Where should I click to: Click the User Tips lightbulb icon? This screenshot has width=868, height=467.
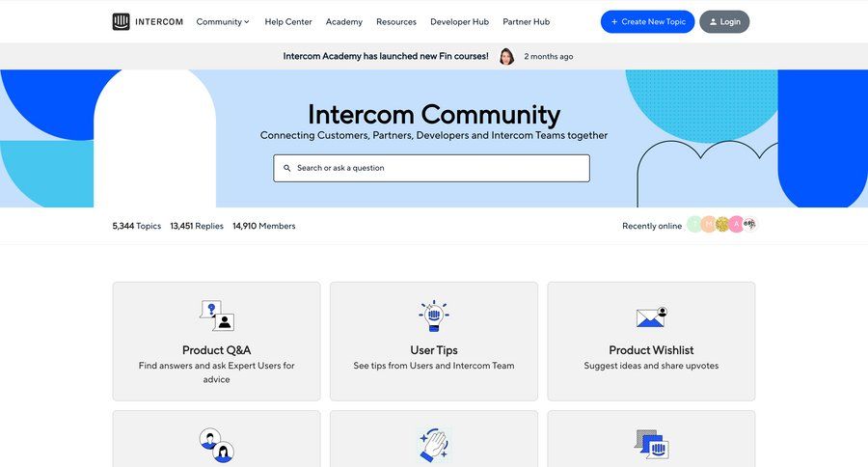tap(434, 316)
